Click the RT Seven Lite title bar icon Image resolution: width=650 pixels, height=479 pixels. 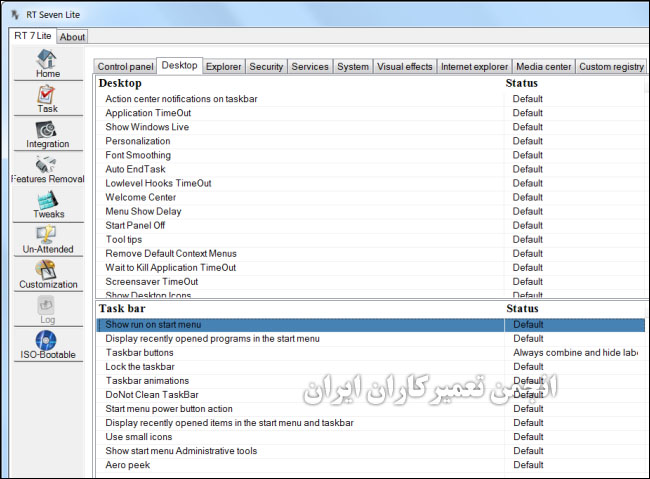(x=15, y=15)
